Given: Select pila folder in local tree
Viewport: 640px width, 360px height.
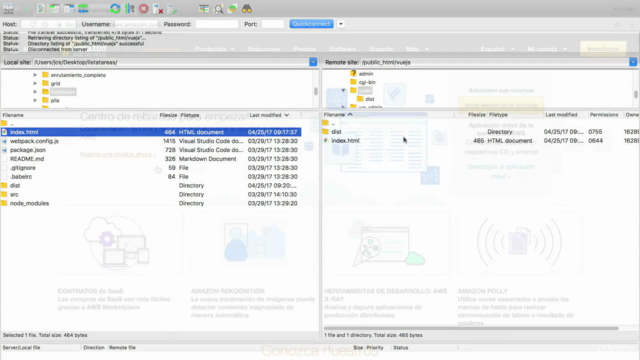Looking at the screenshot, I should pos(55,100).
